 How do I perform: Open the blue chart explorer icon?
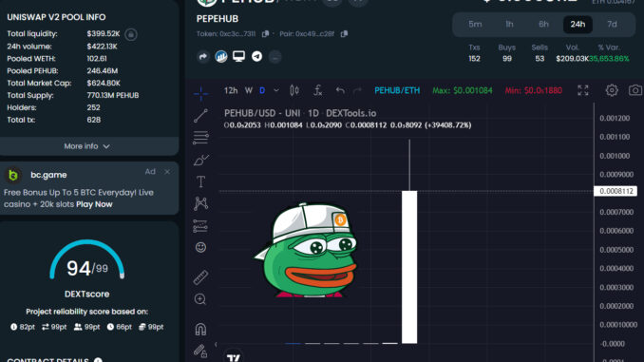point(221,56)
